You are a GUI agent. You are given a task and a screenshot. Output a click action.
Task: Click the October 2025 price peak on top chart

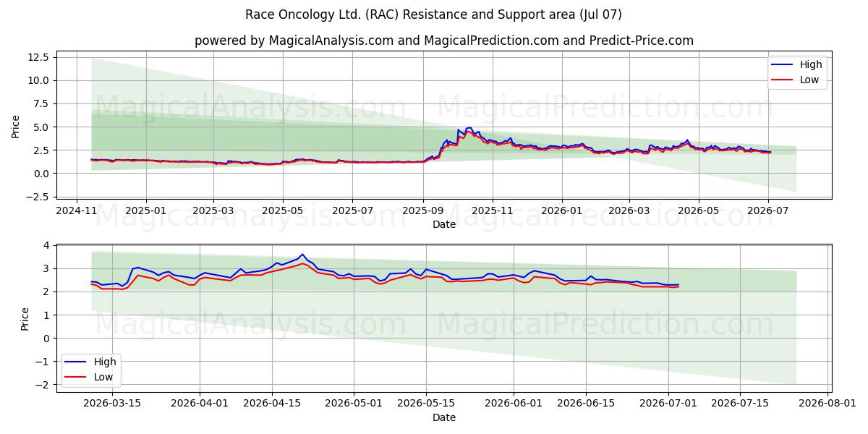pos(470,128)
